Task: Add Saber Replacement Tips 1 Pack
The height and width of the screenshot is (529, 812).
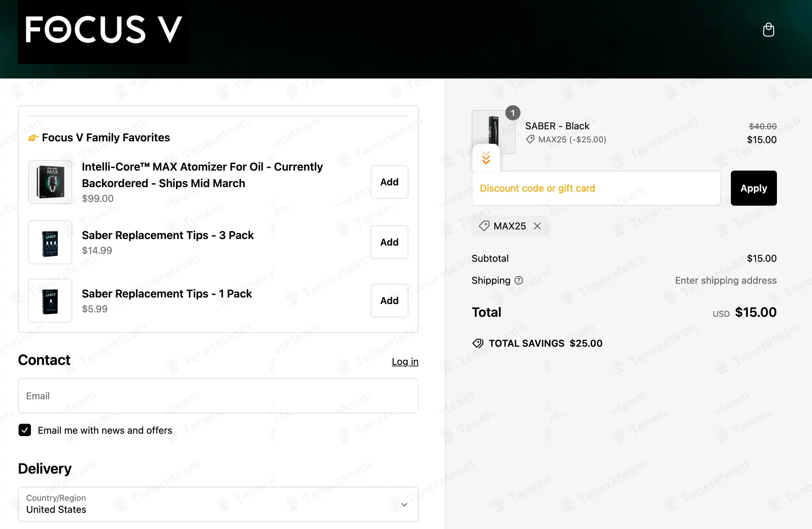Action: 389,301
